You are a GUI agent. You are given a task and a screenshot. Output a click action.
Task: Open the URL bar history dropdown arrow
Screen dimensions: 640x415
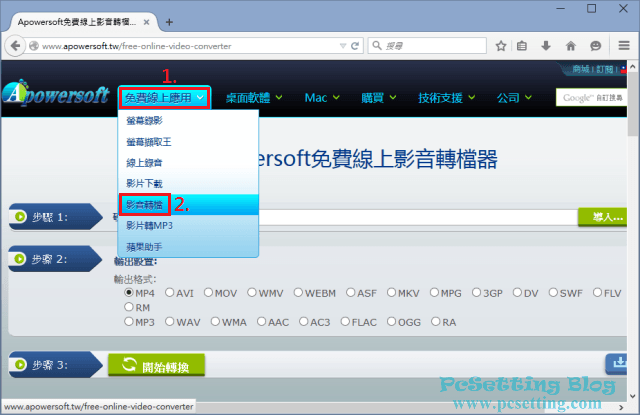(x=343, y=46)
